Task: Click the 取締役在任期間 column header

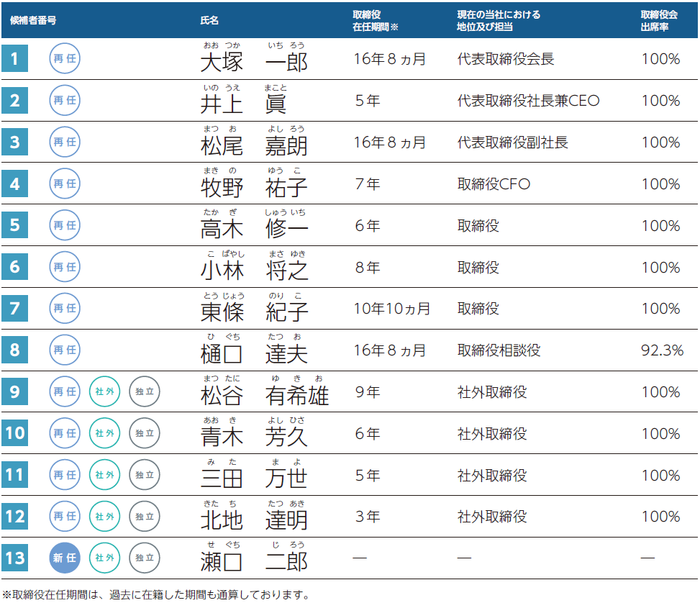Action: pyautogui.click(x=375, y=21)
